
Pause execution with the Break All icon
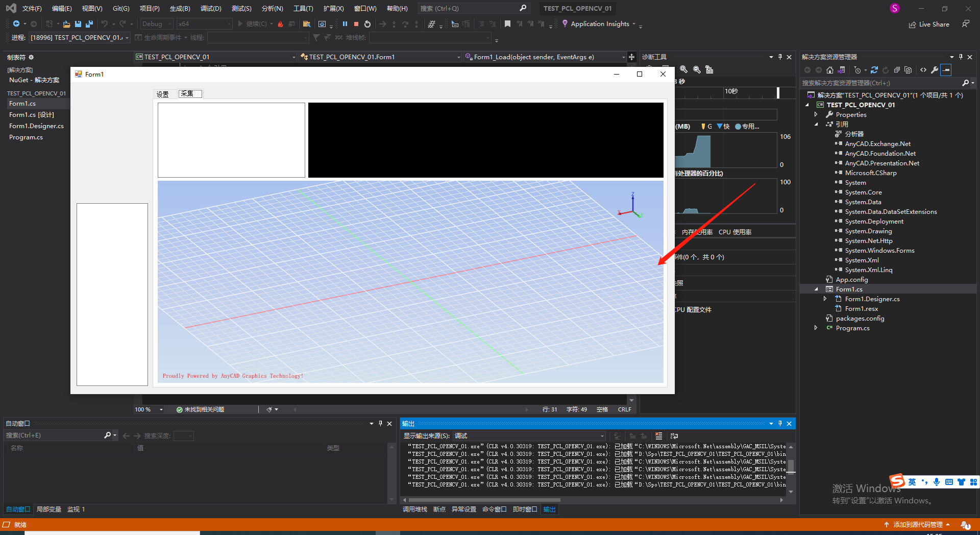tap(345, 24)
